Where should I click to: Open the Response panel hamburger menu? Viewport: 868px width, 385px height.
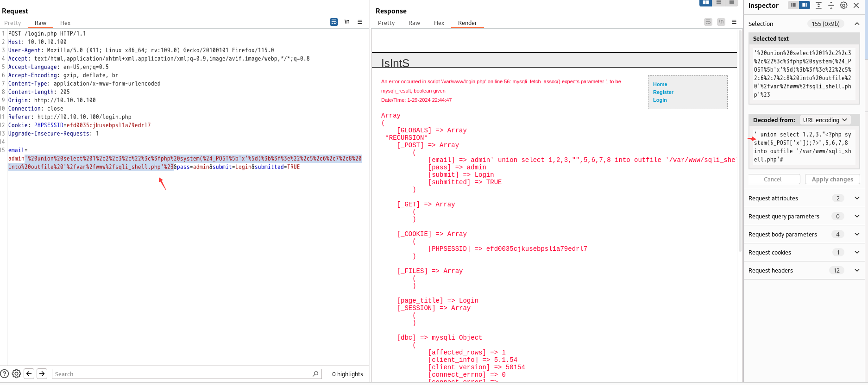tap(734, 22)
